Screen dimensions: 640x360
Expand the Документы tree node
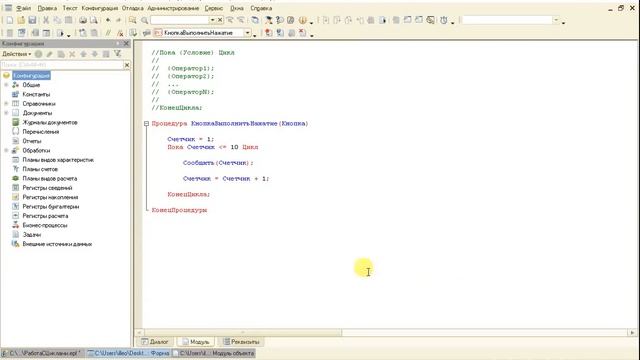click(6, 113)
